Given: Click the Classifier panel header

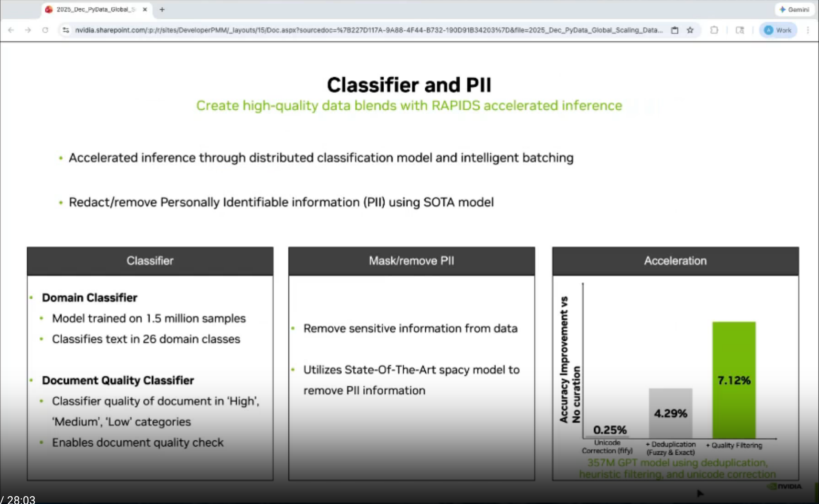Looking at the screenshot, I should click(150, 261).
